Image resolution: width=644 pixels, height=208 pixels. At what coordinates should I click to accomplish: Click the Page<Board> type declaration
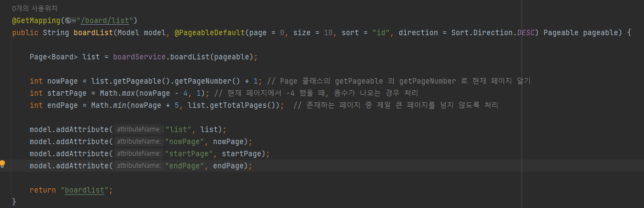[x=53, y=57]
